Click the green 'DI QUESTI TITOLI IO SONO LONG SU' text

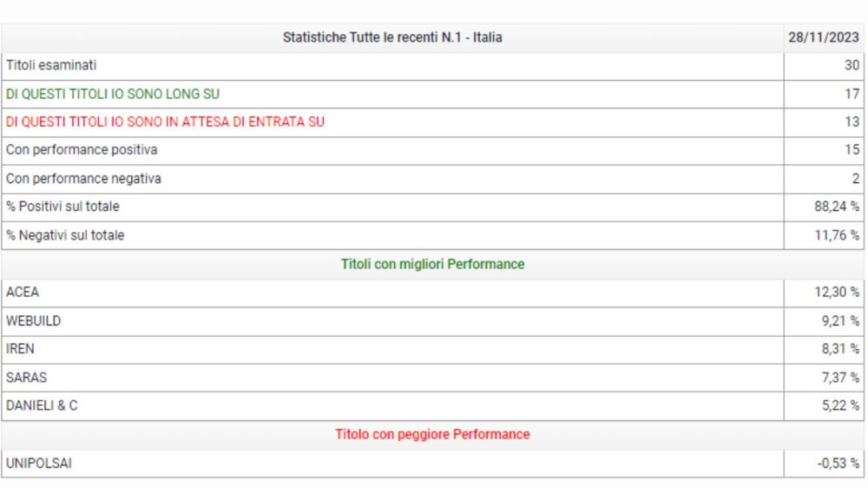point(113,94)
